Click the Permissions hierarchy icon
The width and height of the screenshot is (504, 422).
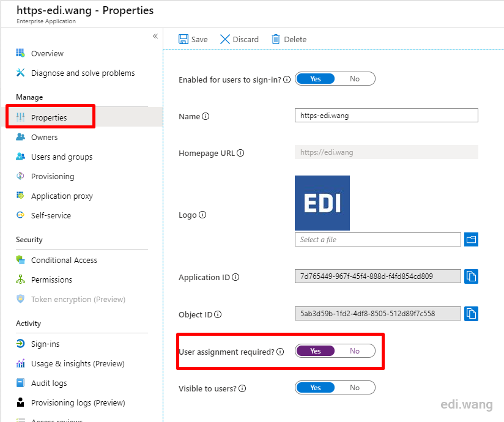coord(20,279)
